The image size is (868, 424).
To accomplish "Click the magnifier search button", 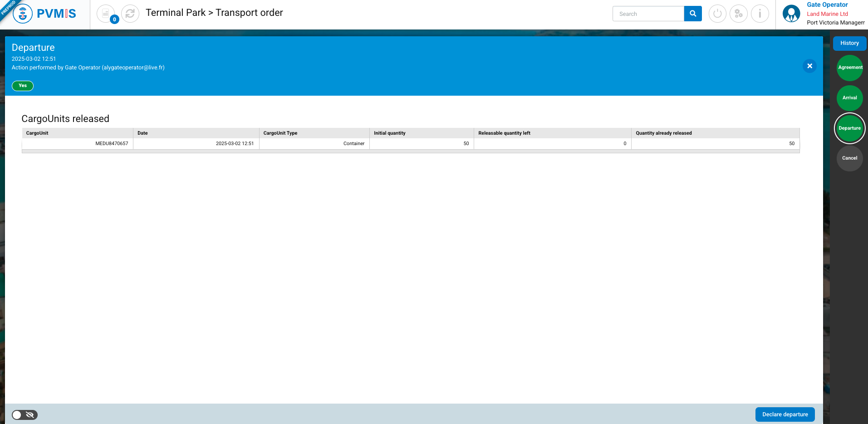I will (x=692, y=14).
